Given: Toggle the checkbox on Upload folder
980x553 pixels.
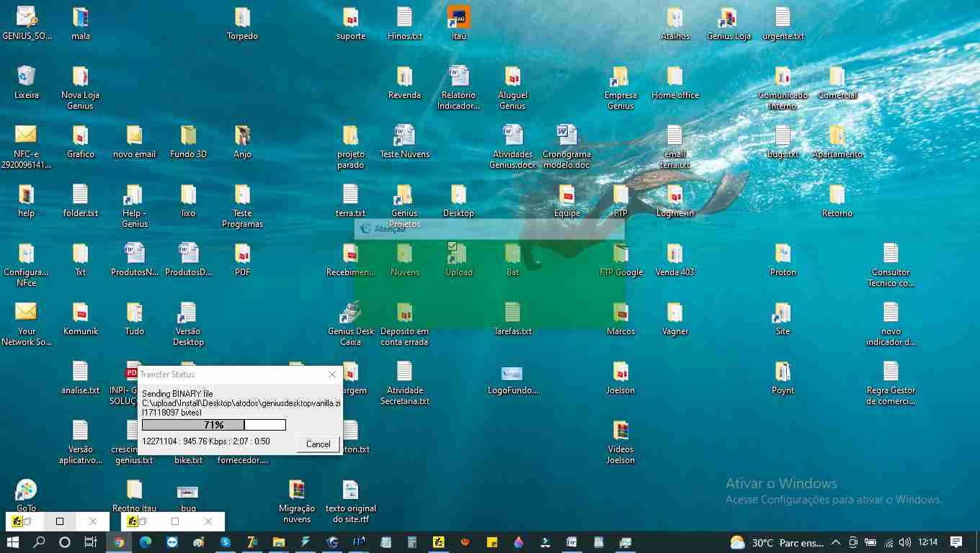Looking at the screenshot, I should point(452,246).
